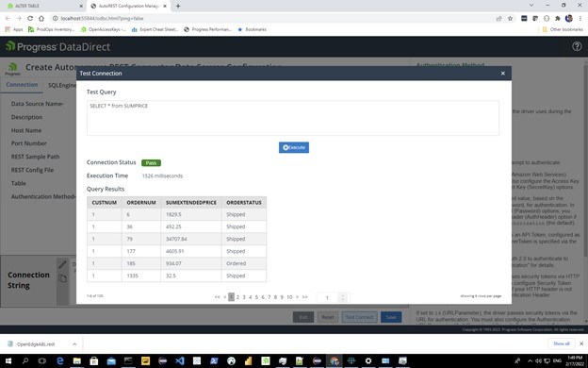Click Show all downloads button
Screen dimensions: 588x368
click(561, 343)
